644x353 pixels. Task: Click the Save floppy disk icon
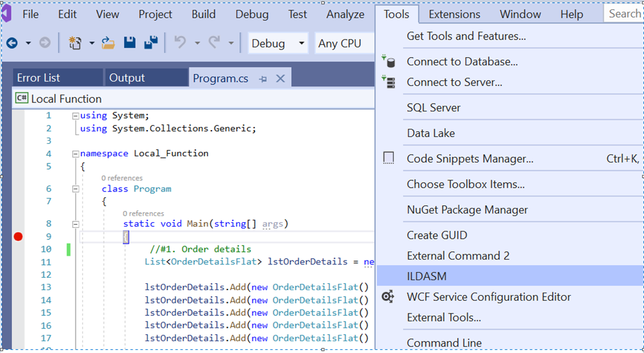[130, 43]
